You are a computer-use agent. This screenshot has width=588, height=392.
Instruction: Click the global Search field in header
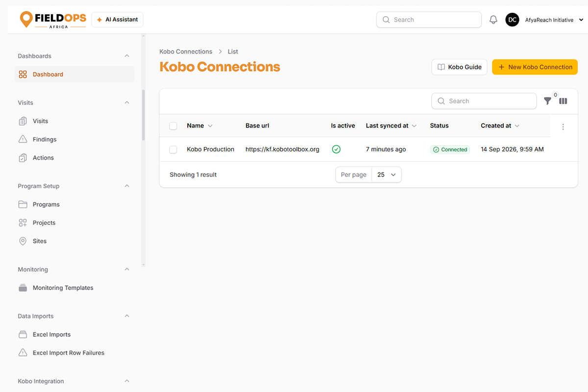click(429, 20)
